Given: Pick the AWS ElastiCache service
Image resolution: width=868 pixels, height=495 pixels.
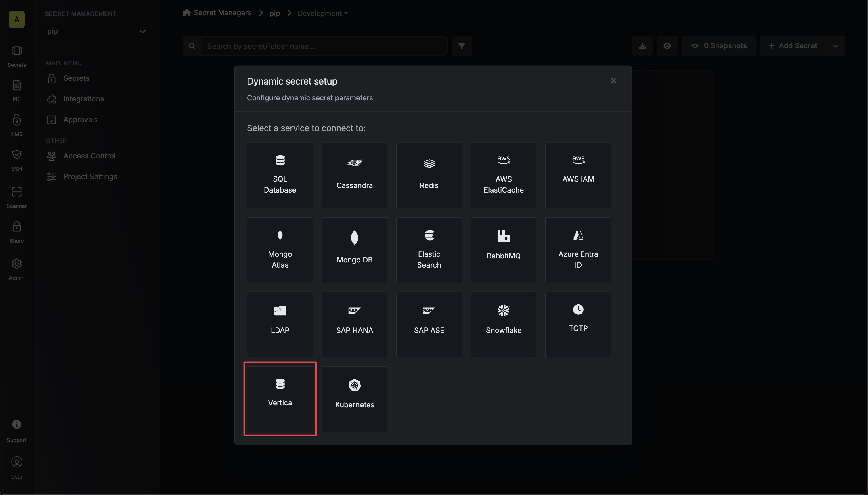Looking at the screenshot, I should pos(503,175).
